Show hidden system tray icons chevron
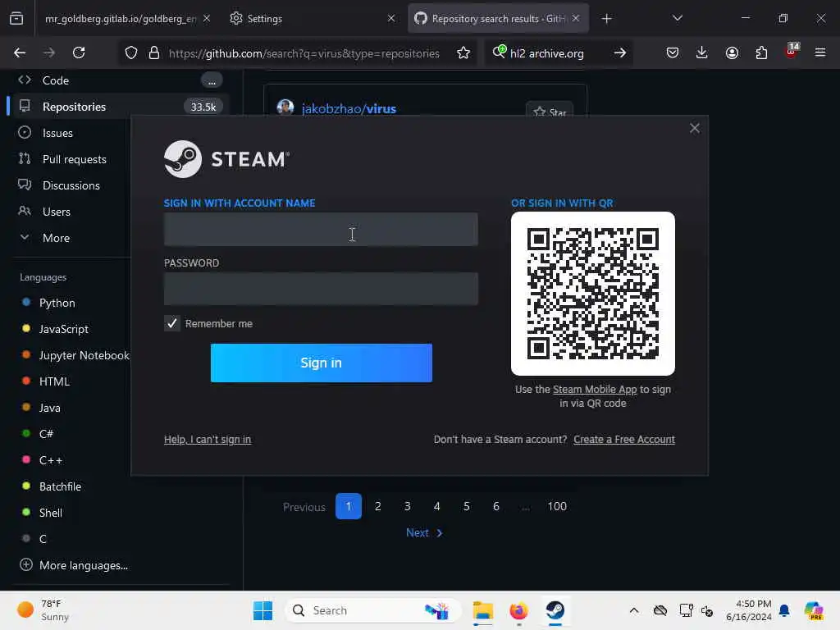The height and width of the screenshot is (630, 840). [634, 610]
